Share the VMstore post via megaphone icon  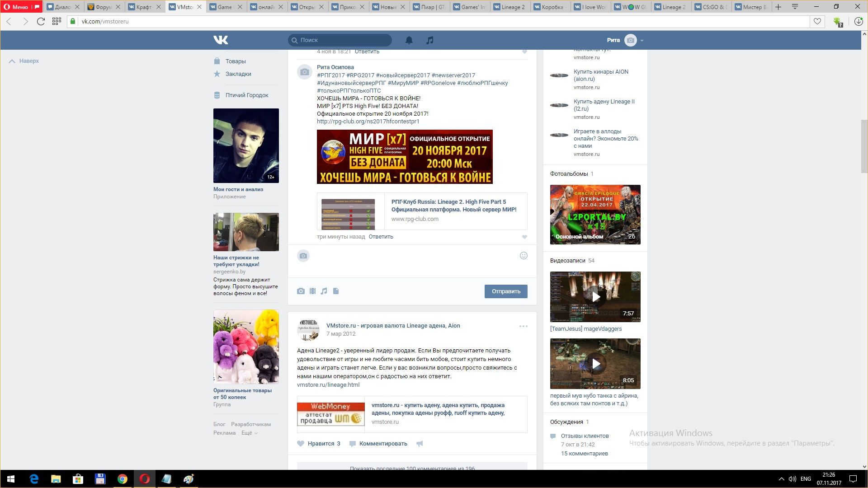[x=420, y=444]
